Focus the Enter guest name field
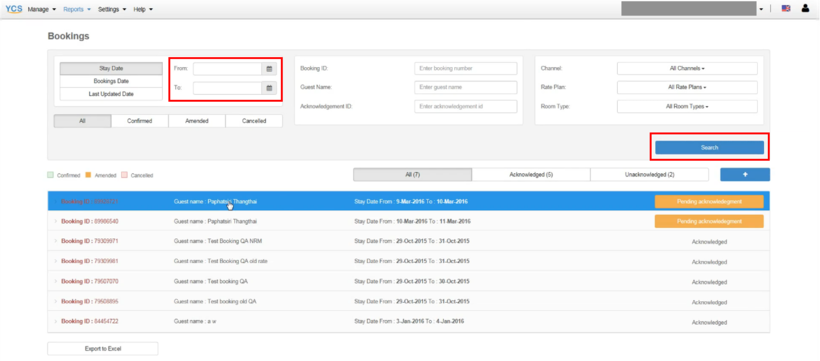This screenshot has height=361, width=820. [x=465, y=87]
